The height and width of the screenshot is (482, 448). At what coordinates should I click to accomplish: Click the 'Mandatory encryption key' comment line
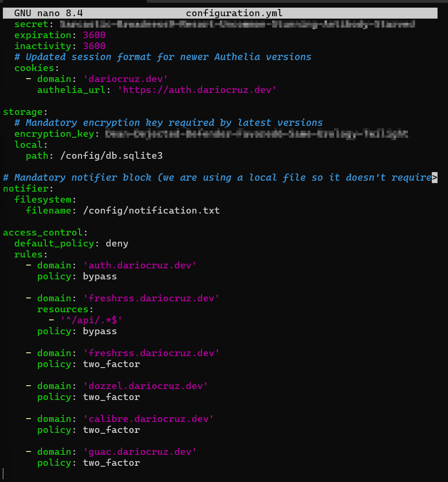(x=168, y=123)
